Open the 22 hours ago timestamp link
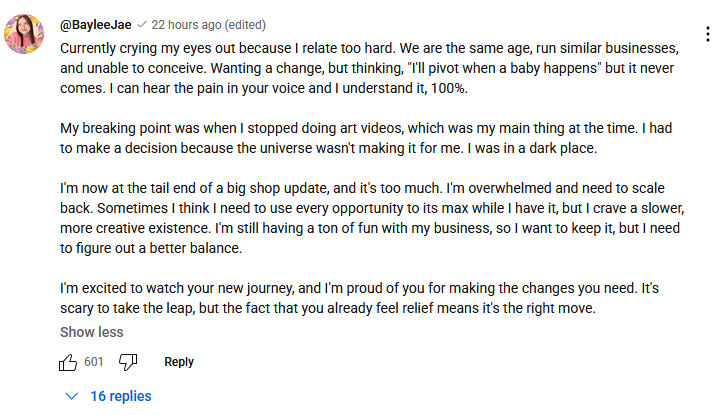This screenshot has height=415, width=723. [186, 25]
